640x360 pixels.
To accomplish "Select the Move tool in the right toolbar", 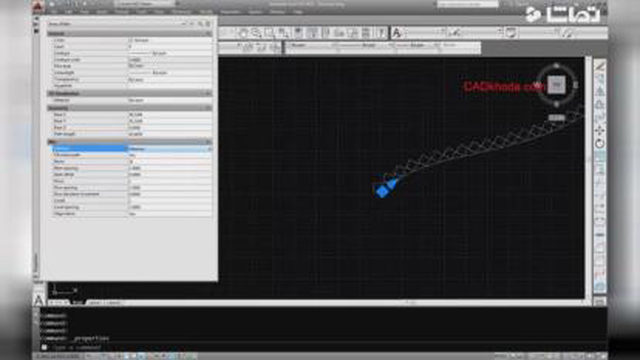I will [600, 131].
